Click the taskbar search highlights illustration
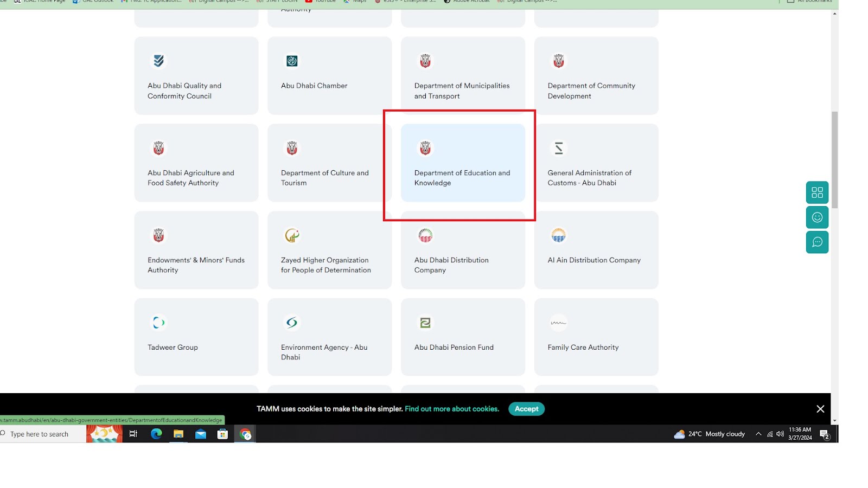The image size is (868, 488). (104, 434)
